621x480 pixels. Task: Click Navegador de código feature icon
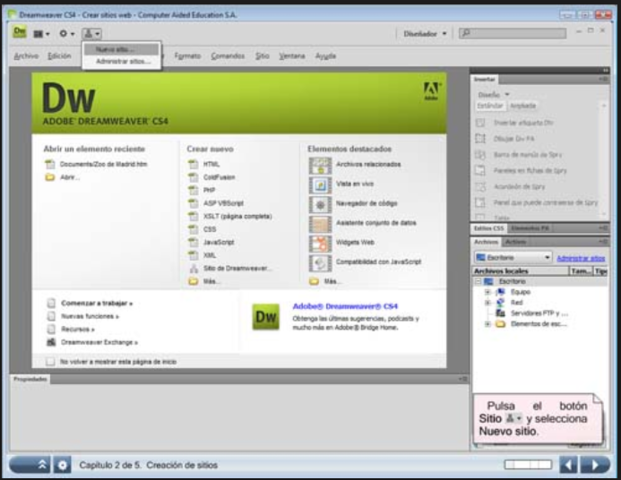pyautogui.click(x=320, y=204)
